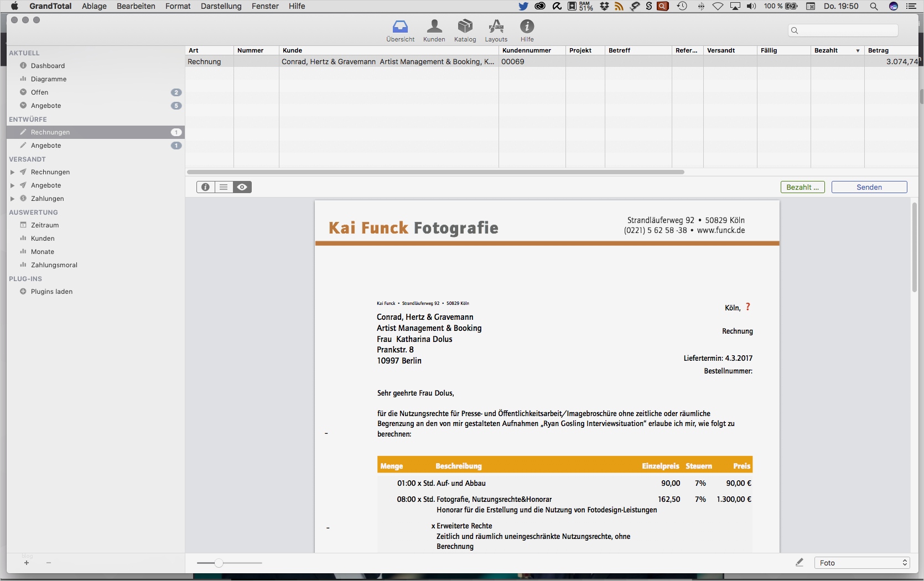Click the minus button below the sidebar

[x=49, y=563]
